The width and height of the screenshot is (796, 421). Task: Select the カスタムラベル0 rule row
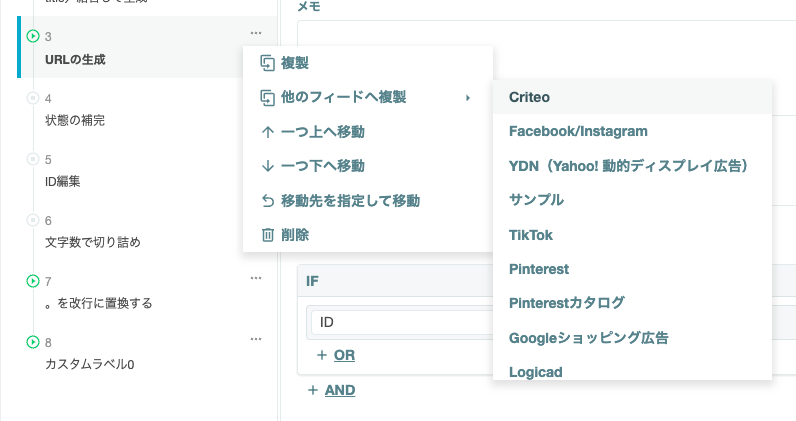pos(147,352)
